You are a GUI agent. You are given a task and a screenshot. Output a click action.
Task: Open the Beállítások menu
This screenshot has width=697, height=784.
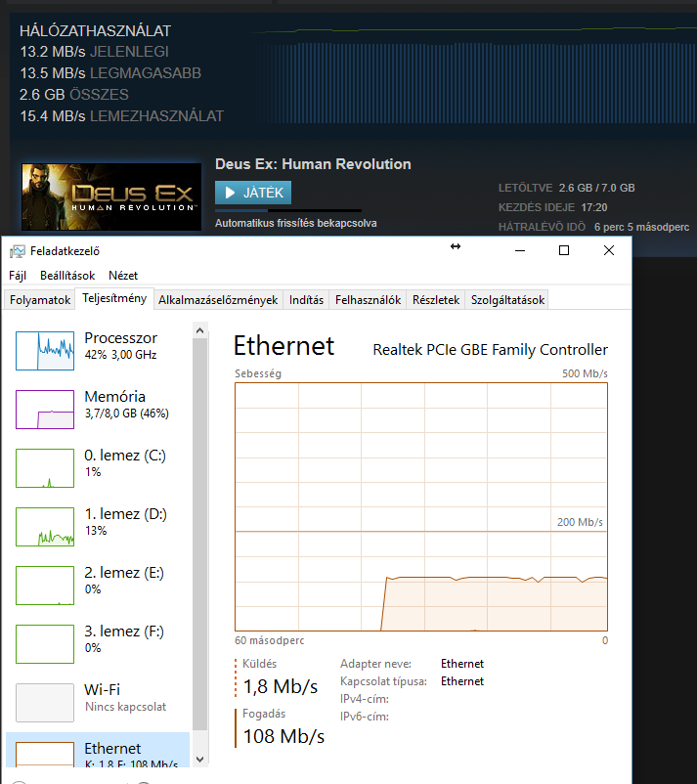point(67,276)
